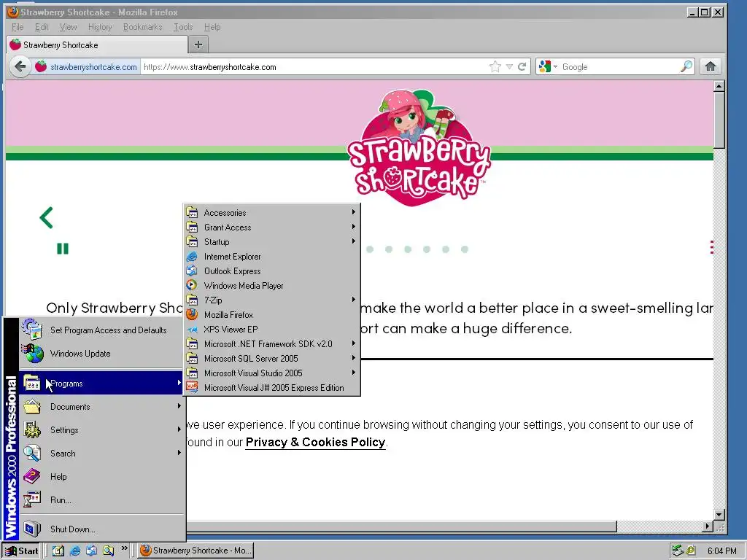This screenshot has width=747, height=560.
Task: Launch XPS Viewer EP
Action: pyautogui.click(x=271, y=330)
